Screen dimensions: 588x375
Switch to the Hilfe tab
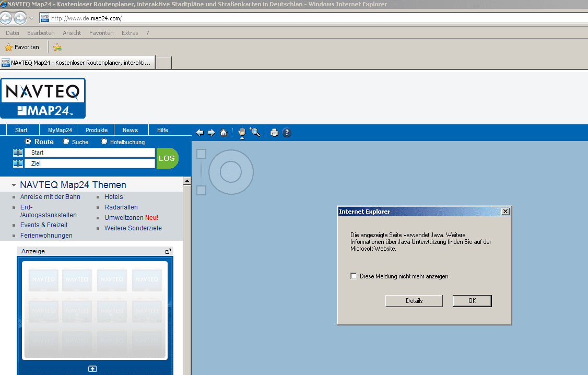pyautogui.click(x=162, y=130)
